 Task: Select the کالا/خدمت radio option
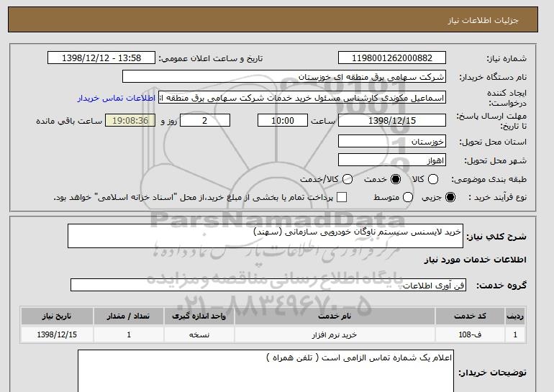[348, 179]
